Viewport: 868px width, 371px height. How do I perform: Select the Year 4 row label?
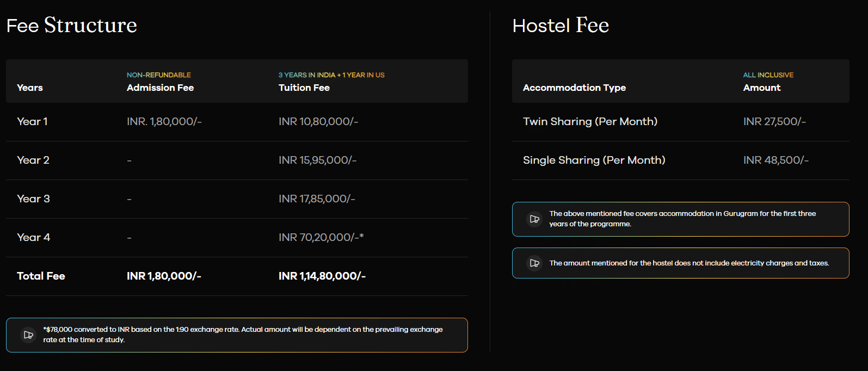[33, 238]
